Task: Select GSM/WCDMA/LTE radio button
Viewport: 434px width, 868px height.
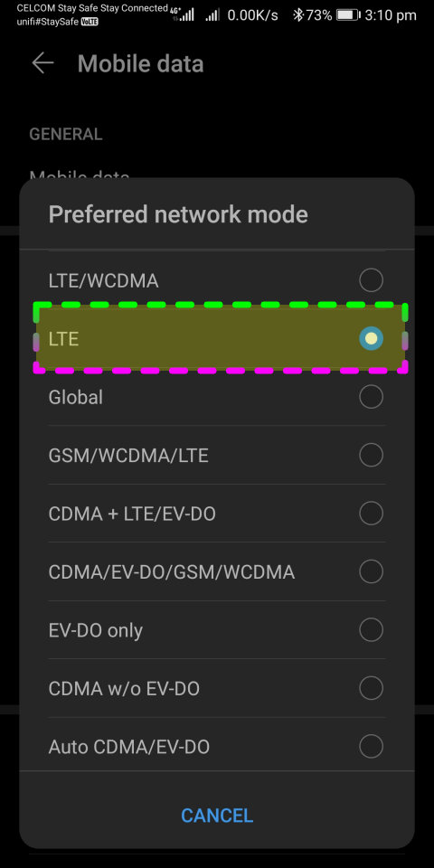Action: (x=371, y=456)
